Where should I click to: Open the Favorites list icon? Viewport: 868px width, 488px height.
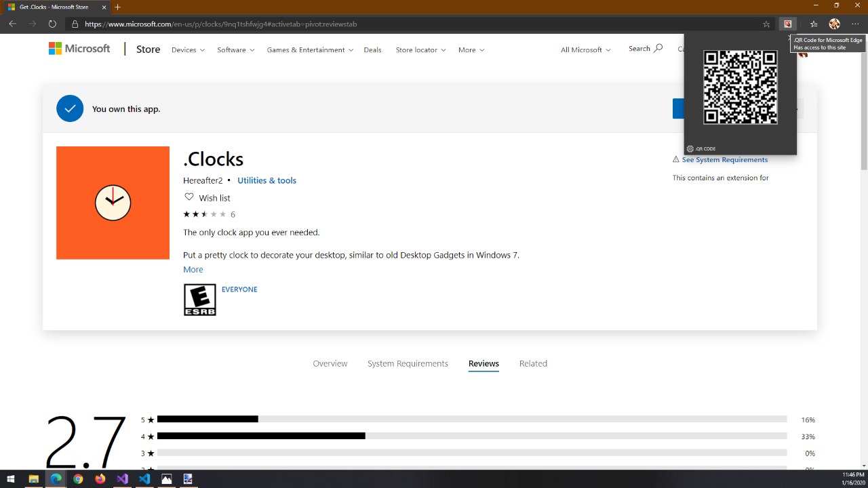pyautogui.click(x=814, y=24)
